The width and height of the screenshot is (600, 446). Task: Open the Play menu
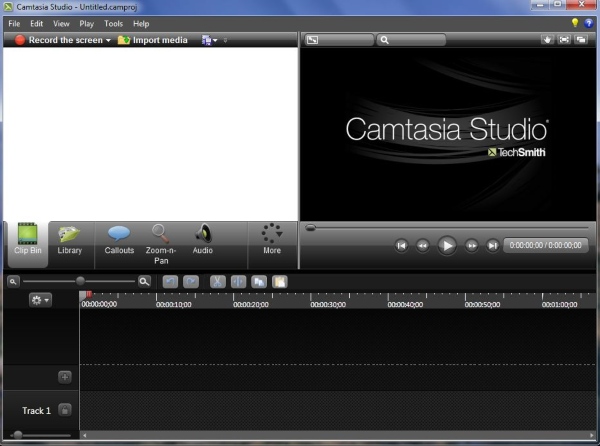(x=86, y=24)
